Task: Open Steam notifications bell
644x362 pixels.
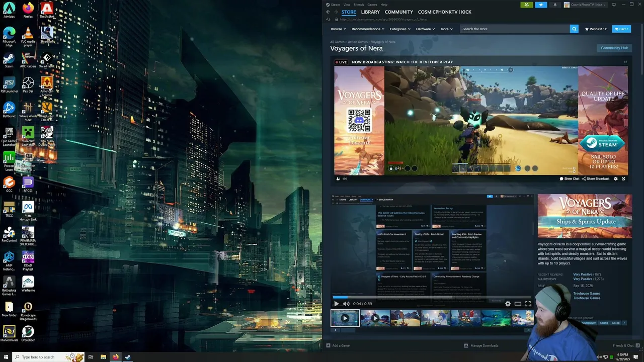Action: point(555,5)
